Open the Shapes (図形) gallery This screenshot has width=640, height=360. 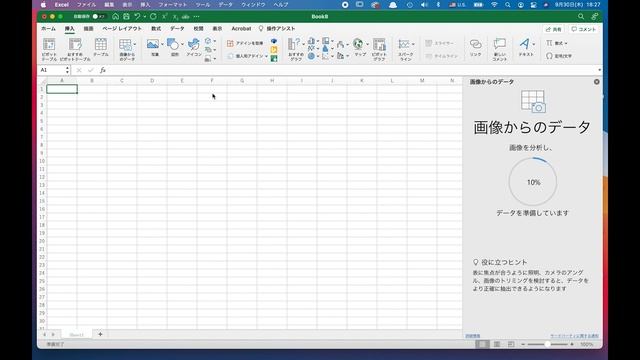tap(173, 48)
